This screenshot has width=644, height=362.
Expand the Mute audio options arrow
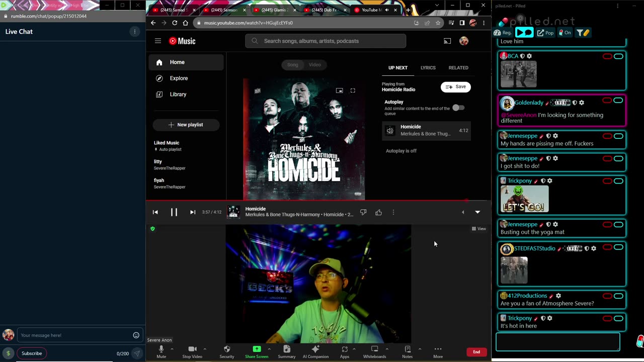[172, 349]
